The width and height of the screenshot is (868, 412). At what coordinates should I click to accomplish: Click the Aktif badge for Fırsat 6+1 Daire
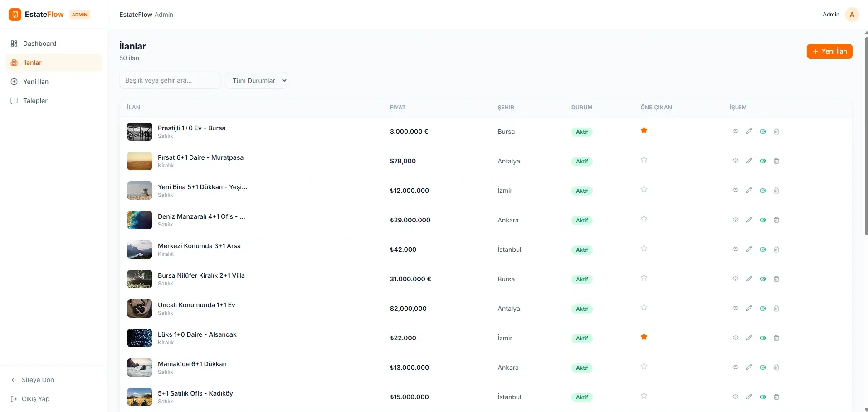coord(582,162)
